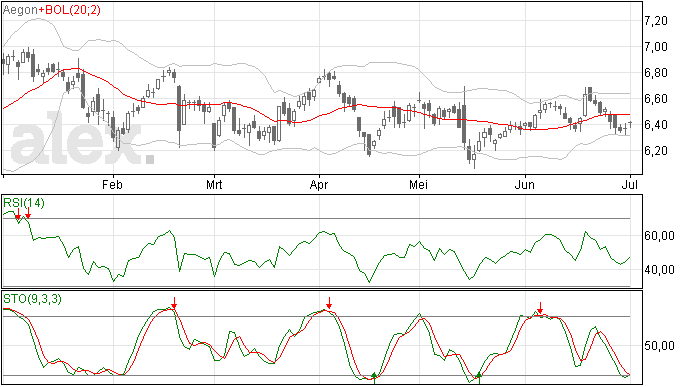Image resolution: width=690 pixels, height=387 pixels.
Task: Click the second red RSI sell arrow
Action: (x=28, y=214)
